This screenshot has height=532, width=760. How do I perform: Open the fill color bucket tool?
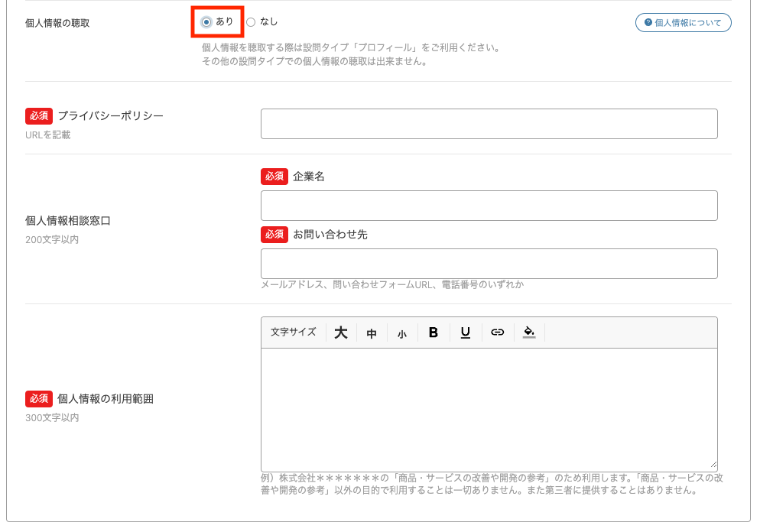tap(529, 332)
